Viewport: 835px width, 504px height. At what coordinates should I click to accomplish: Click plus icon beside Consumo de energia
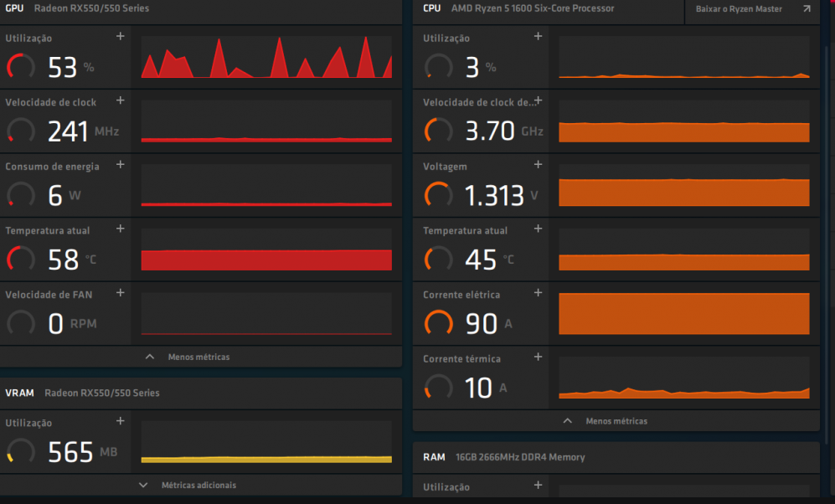coord(121,164)
